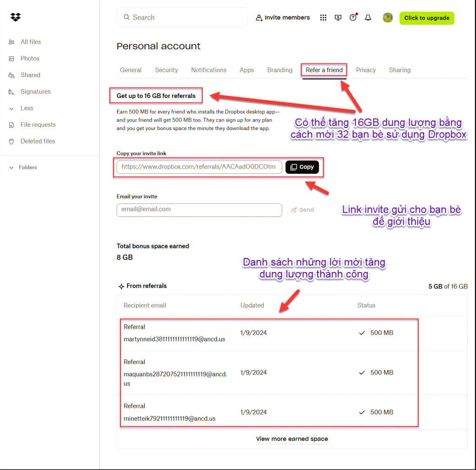Focus the Search field
The height and width of the screenshot is (470, 476).
tap(182, 17)
